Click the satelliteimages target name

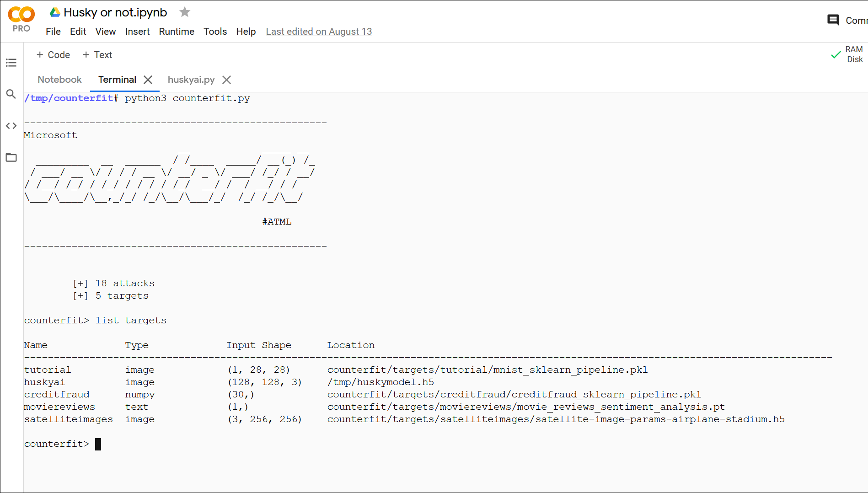[x=68, y=419]
